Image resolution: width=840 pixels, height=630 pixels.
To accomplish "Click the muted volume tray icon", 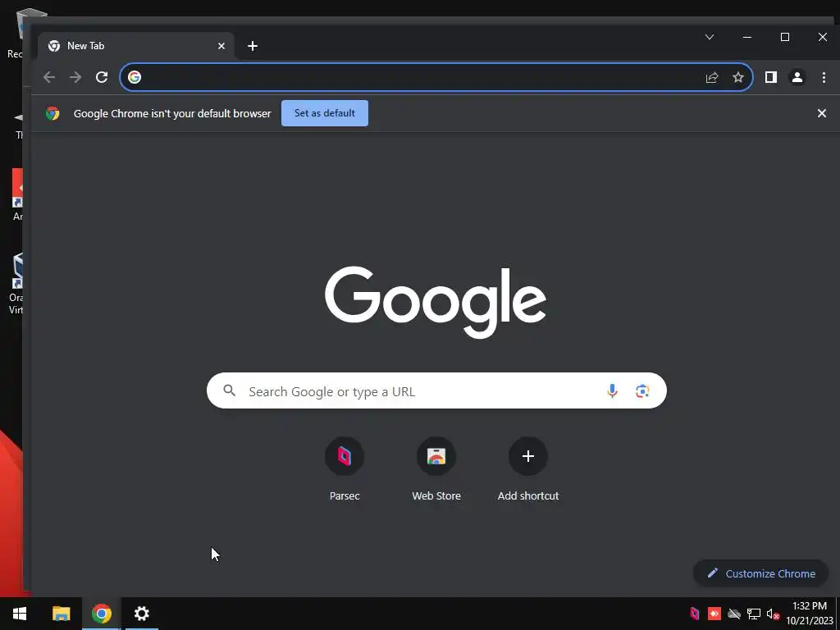I will [x=773, y=614].
